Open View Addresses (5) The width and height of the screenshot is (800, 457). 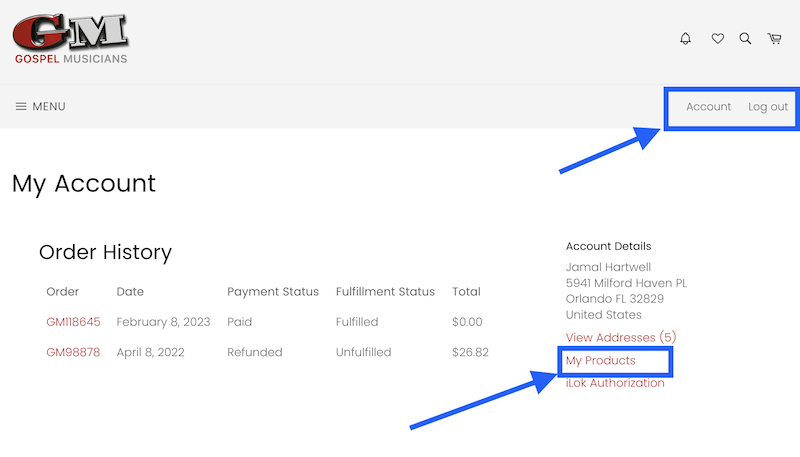click(x=620, y=337)
